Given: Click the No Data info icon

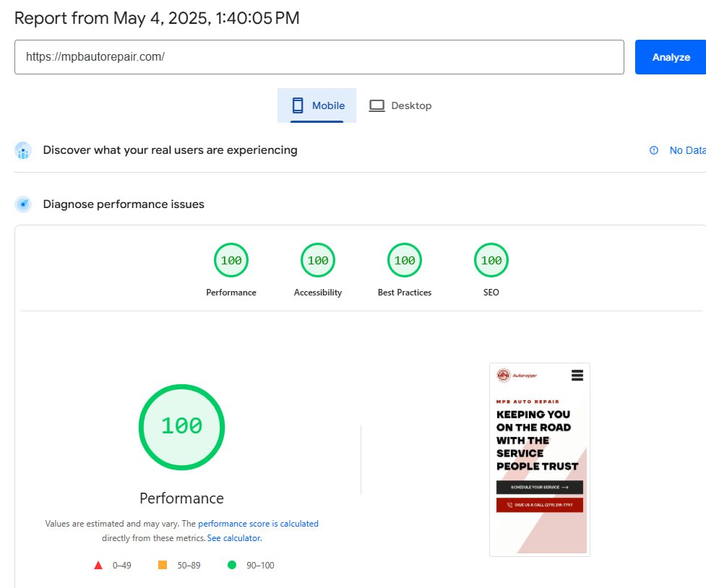Looking at the screenshot, I should coord(654,150).
